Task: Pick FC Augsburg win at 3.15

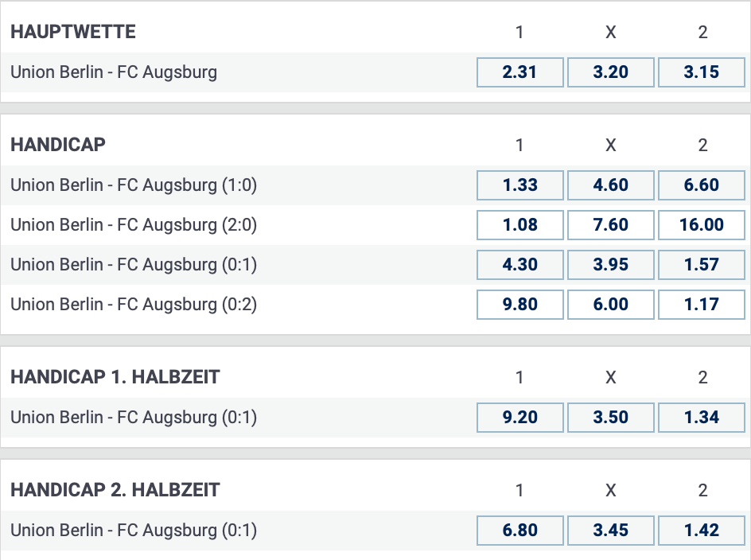Action: 702,72
